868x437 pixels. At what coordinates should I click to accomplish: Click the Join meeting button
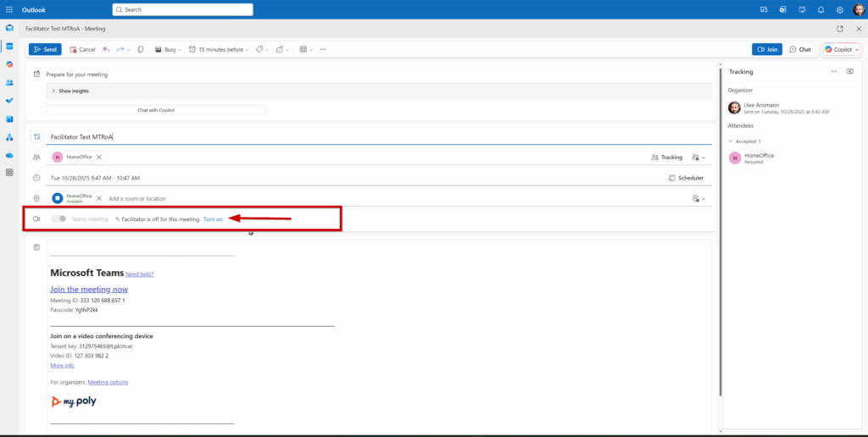[766, 49]
